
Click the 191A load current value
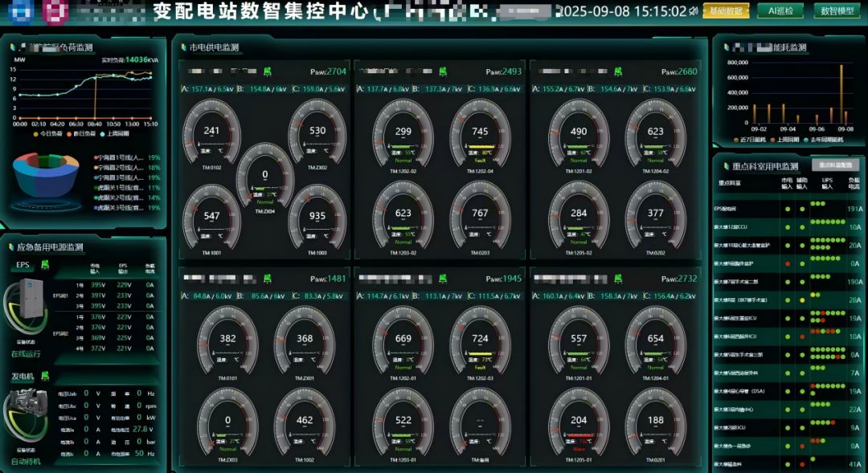[x=854, y=209]
